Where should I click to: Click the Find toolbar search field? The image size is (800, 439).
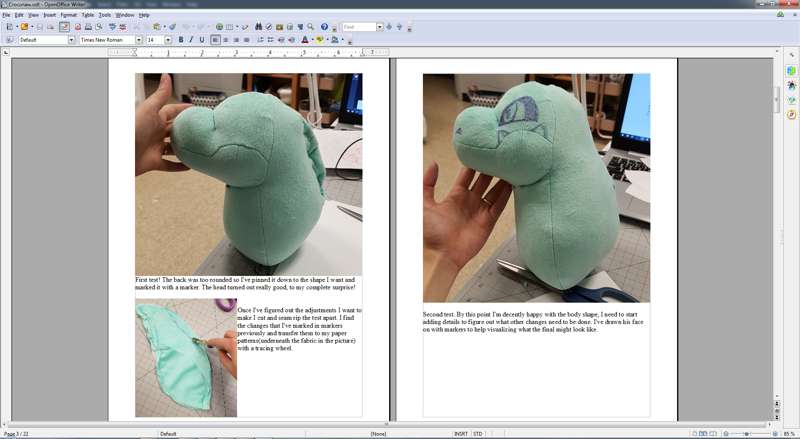coord(358,27)
